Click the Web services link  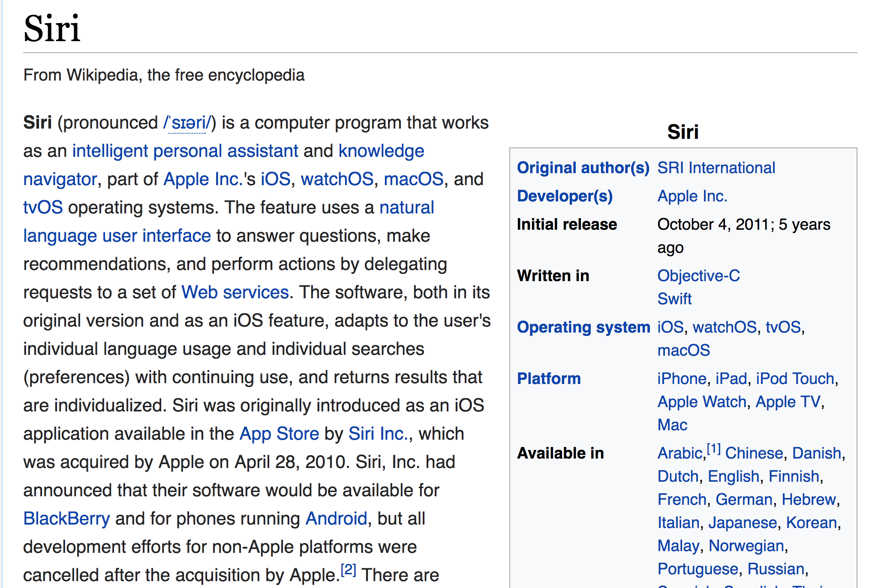235,293
